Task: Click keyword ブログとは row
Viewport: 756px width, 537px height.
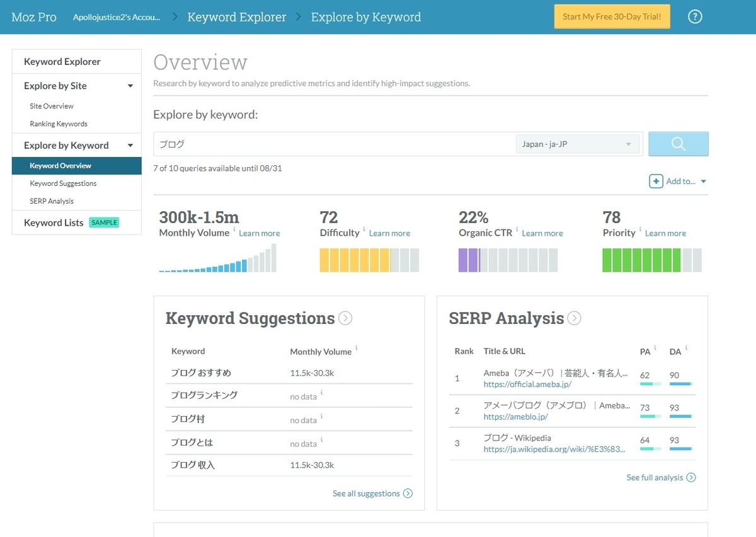Action: (289, 442)
